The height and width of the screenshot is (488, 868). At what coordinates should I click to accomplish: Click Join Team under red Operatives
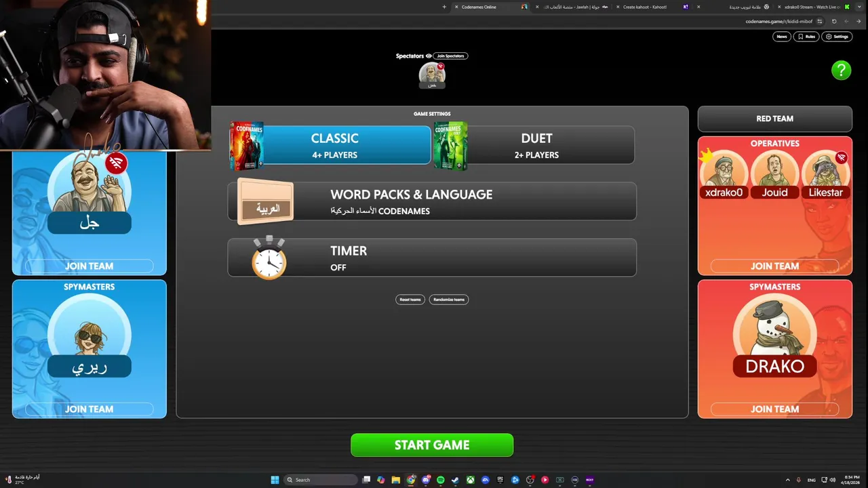click(x=775, y=266)
